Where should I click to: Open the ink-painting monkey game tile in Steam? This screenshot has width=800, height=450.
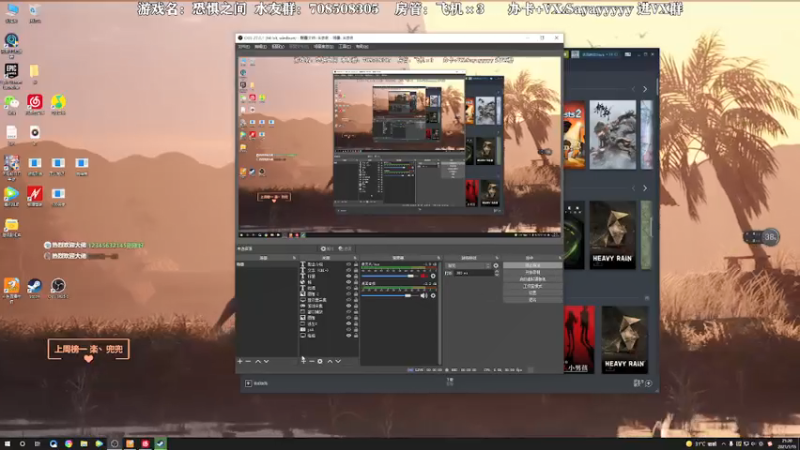coord(612,134)
